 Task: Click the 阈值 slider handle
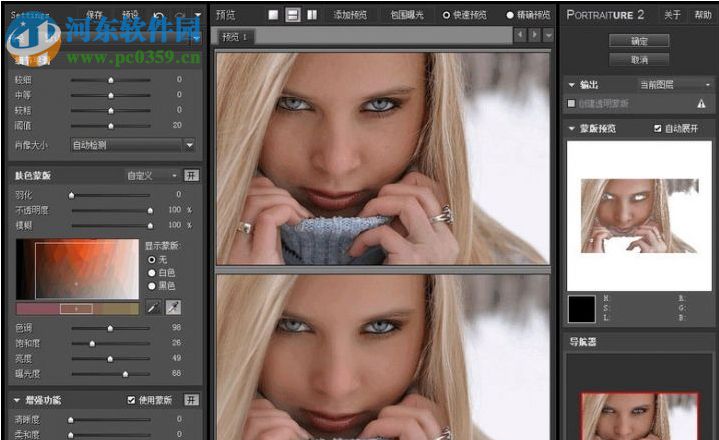tap(111, 126)
